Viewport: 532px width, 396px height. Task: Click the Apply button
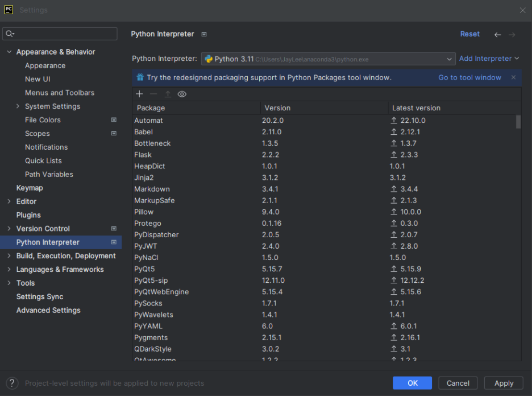pyautogui.click(x=504, y=383)
